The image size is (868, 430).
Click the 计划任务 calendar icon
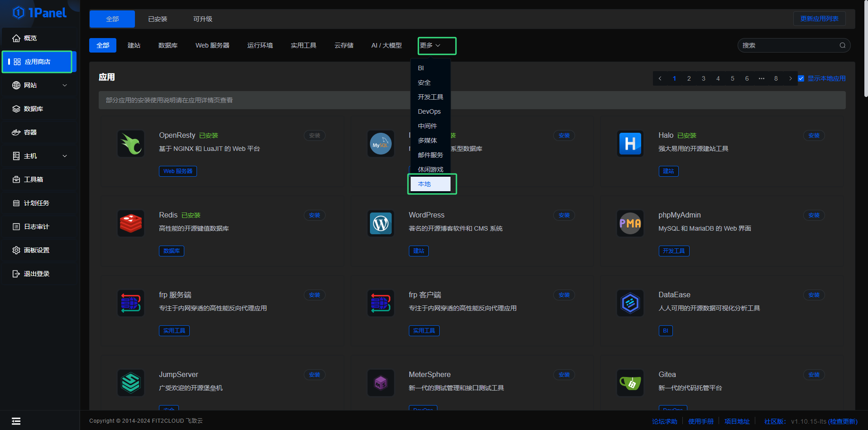click(16, 203)
